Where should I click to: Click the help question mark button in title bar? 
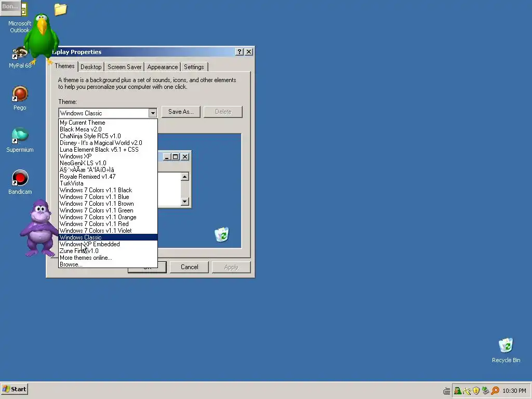click(x=239, y=51)
